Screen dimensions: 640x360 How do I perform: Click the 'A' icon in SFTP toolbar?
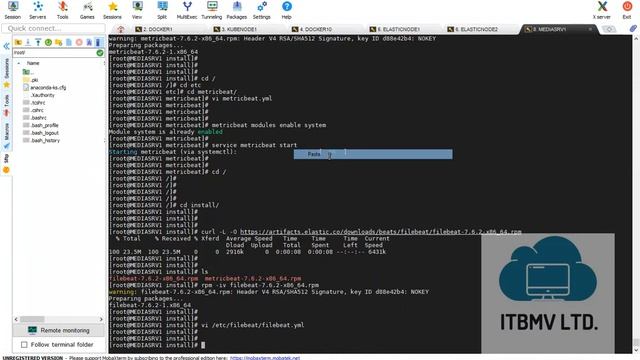tap(89, 42)
